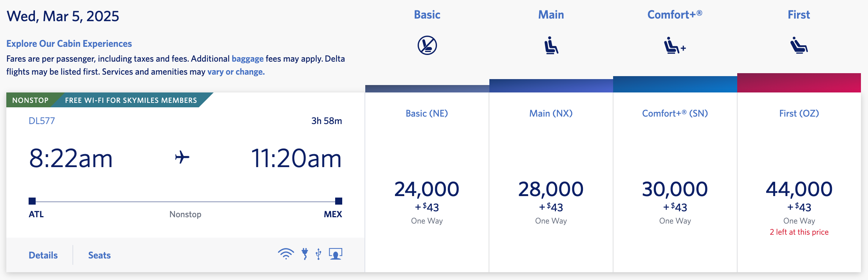
Task: Click the baggage fees link
Action: tap(247, 59)
